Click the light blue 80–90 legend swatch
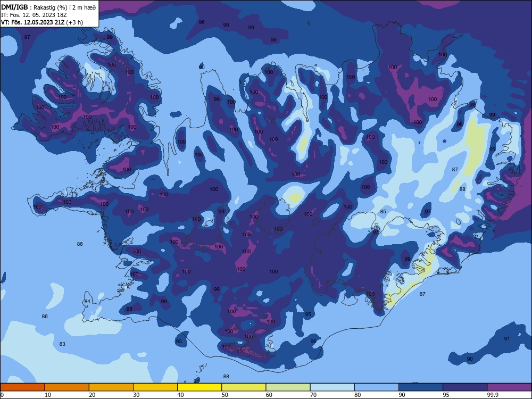The image size is (532, 399). 377,387
